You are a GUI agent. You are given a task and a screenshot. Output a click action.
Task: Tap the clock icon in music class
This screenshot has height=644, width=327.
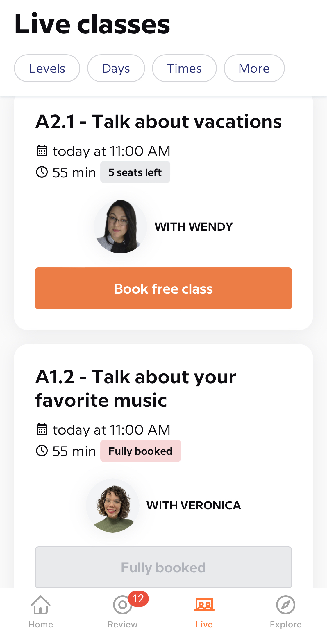(x=42, y=451)
